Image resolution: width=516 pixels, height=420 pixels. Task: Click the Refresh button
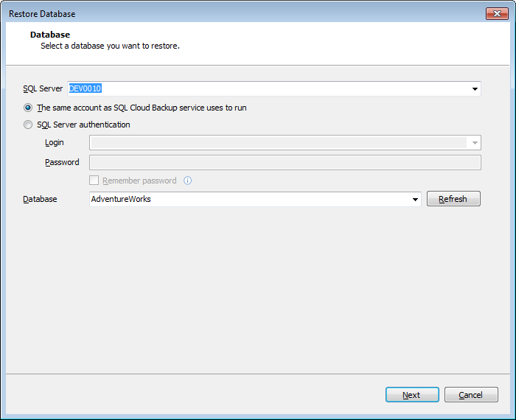pyautogui.click(x=453, y=199)
